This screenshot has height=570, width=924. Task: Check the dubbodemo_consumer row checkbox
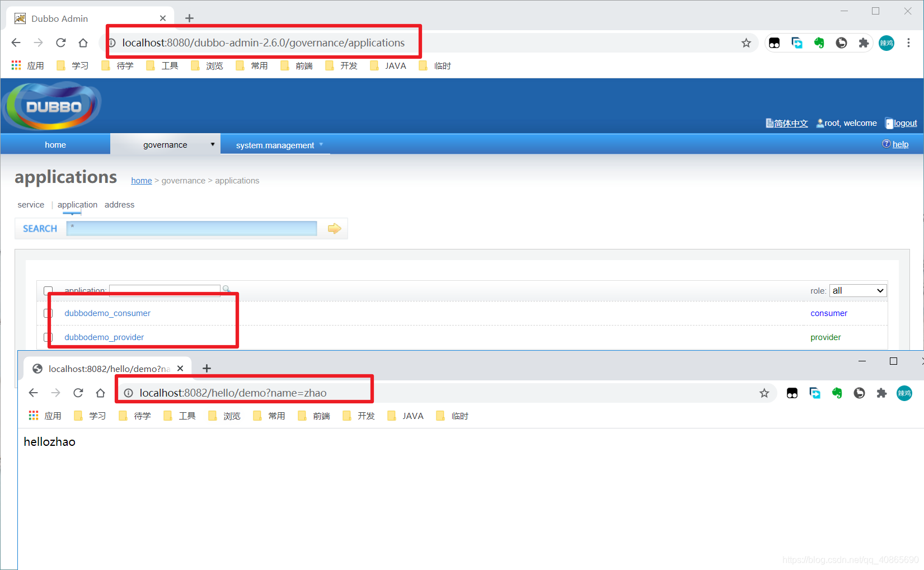(48, 313)
